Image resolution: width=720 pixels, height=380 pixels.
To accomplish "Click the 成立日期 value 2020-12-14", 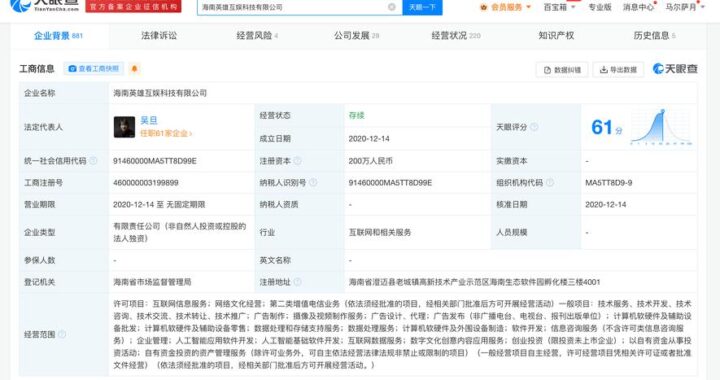I will tap(369, 139).
